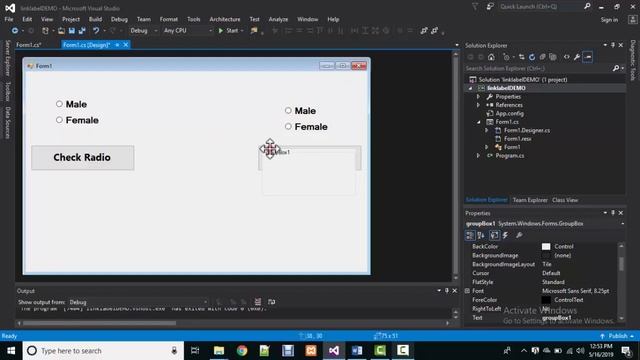
Task: Click the New Project toolbar icon
Action: [x=45, y=31]
